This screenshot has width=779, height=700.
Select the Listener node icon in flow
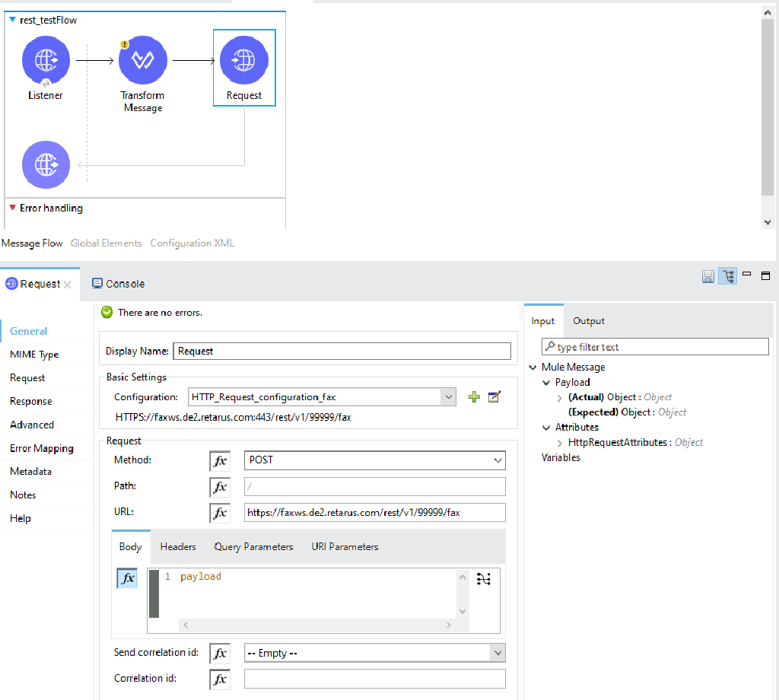[x=46, y=59]
